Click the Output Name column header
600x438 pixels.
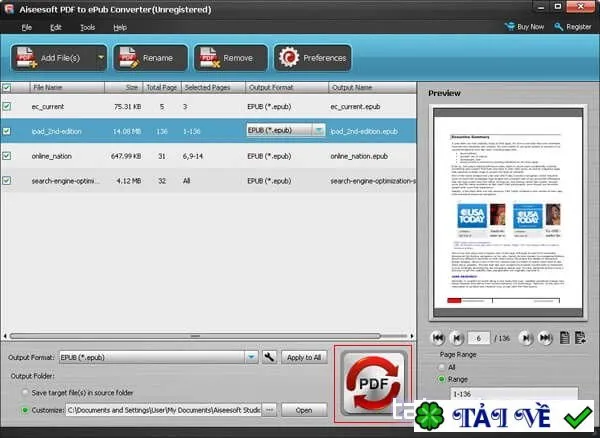372,88
